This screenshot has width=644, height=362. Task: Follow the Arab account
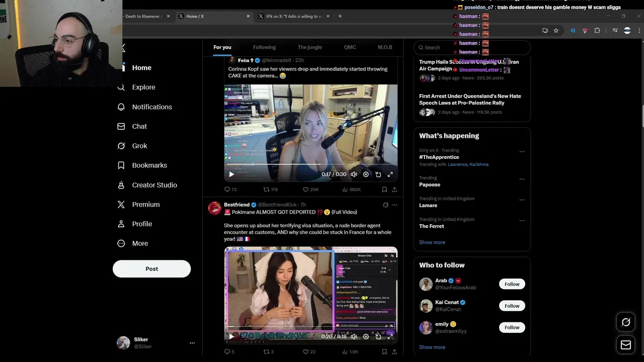tap(512, 284)
